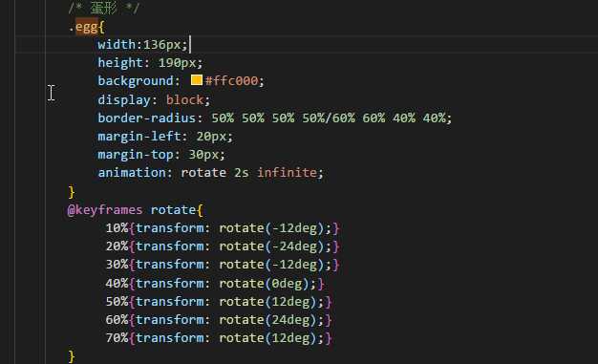
Task: Click the 70% keyframe line
Action: click(219, 337)
